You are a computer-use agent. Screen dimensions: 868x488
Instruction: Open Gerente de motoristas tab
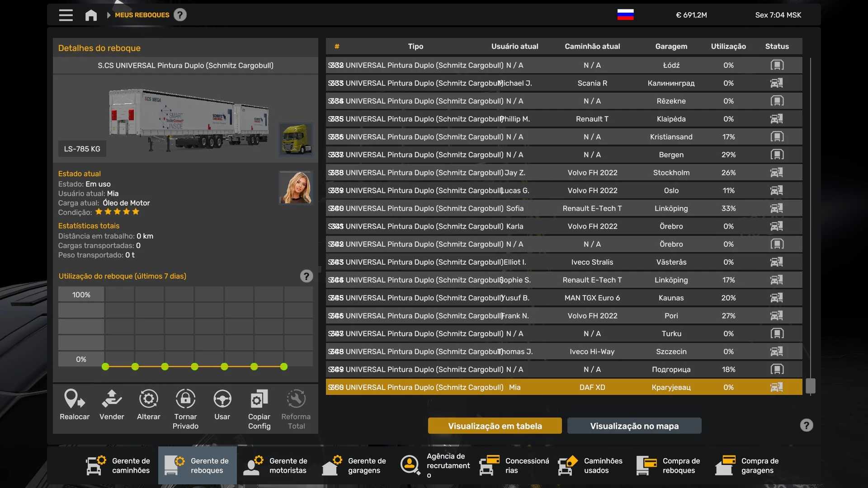(x=276, y=465)
